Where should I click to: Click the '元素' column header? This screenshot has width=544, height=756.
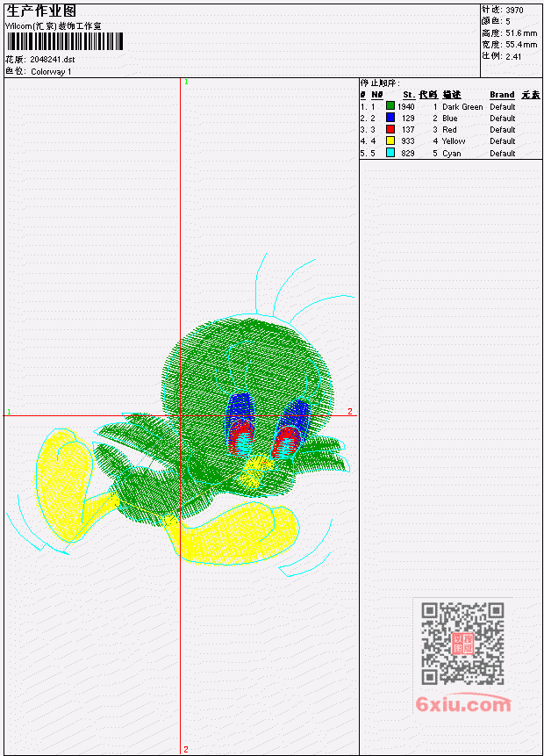tap(531, 95)
